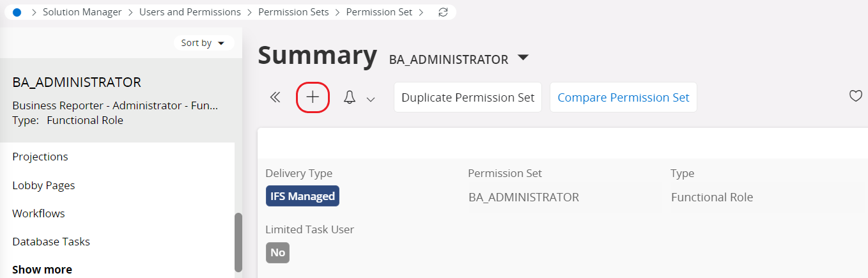Click the plus icon to add new
The image size is (868, 278).
(313, 97)
